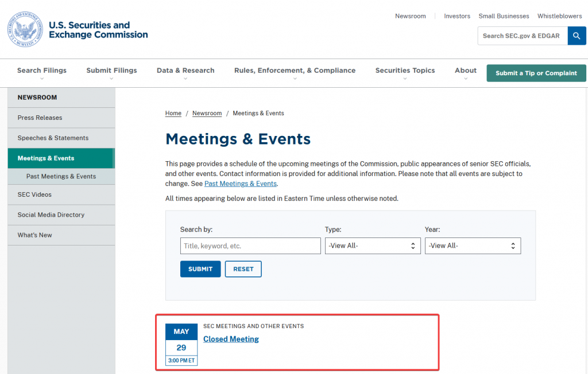Open the Rules, Enforcement, & Compliance menu
Viewport: 588px width, 374px height.
tap(295, 70)
